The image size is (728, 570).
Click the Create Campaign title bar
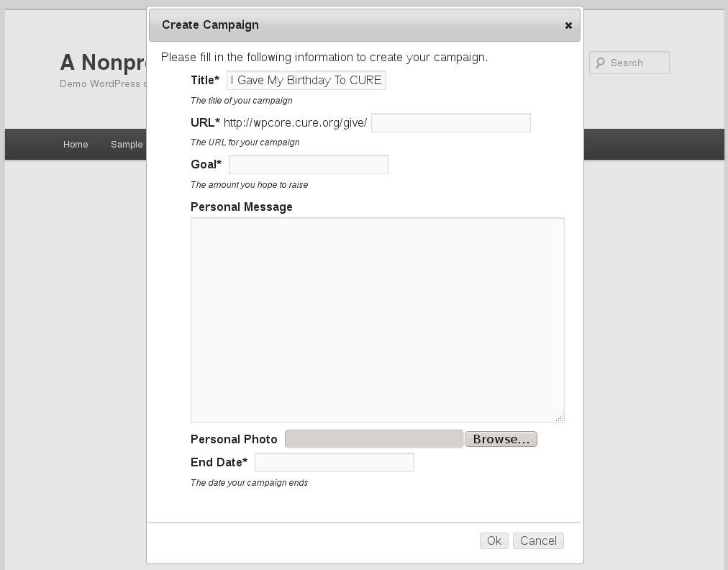point(365,25)
